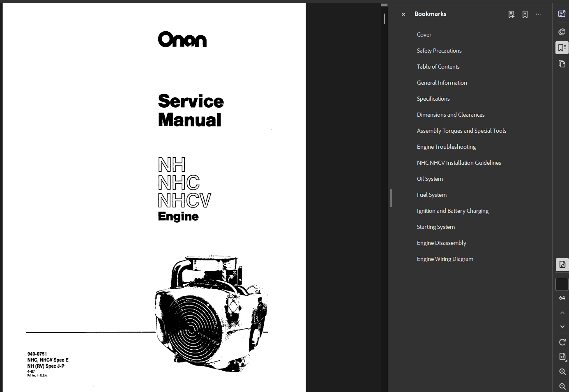Zoom in on the document
Screen dimensions: 569x392
562,371
